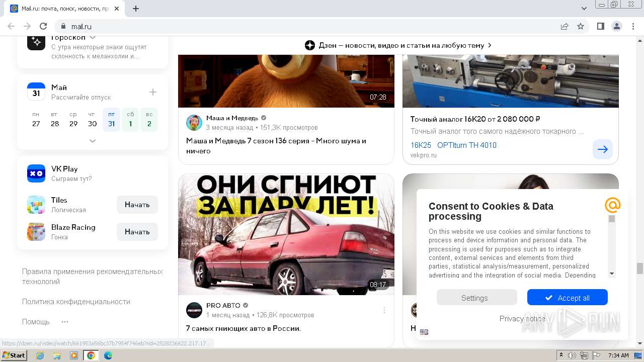644x362 pixels.
Task: Open volume control in system tray
Action: point(572,355)
